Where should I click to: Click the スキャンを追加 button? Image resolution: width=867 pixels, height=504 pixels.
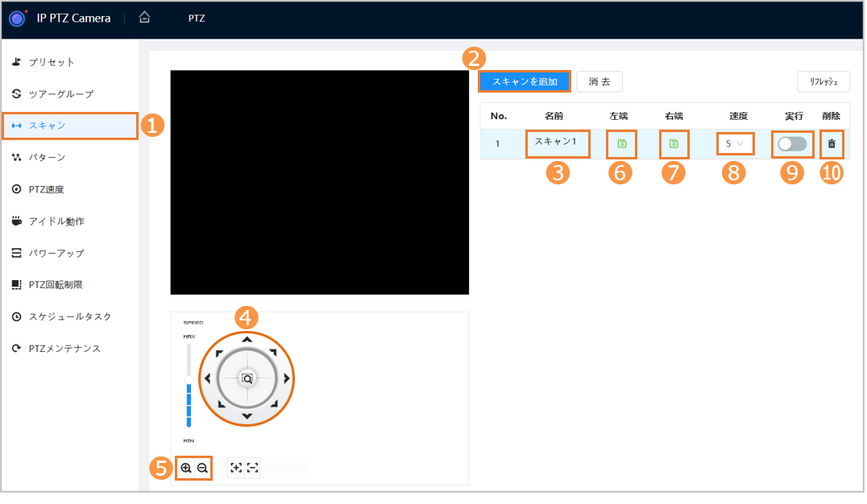525,81
